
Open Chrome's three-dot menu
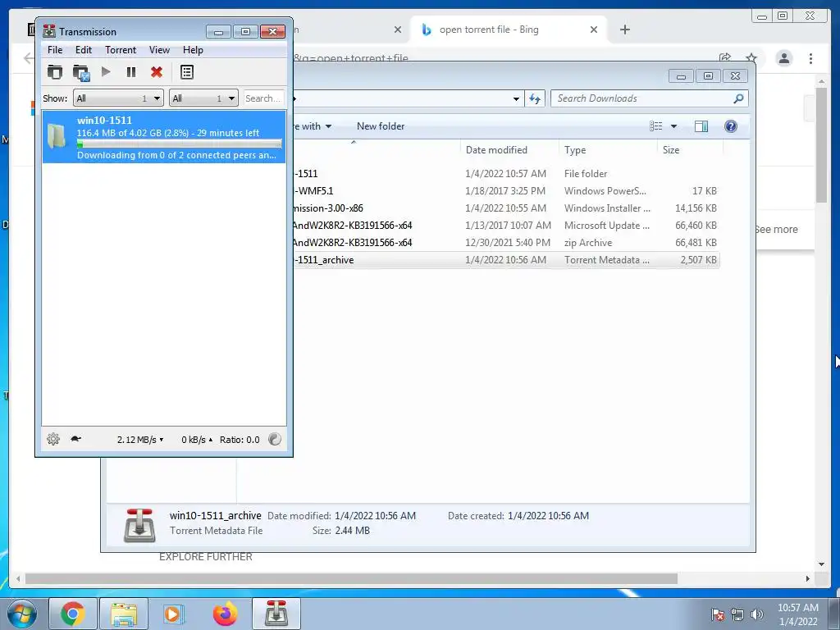click(810, 58)
